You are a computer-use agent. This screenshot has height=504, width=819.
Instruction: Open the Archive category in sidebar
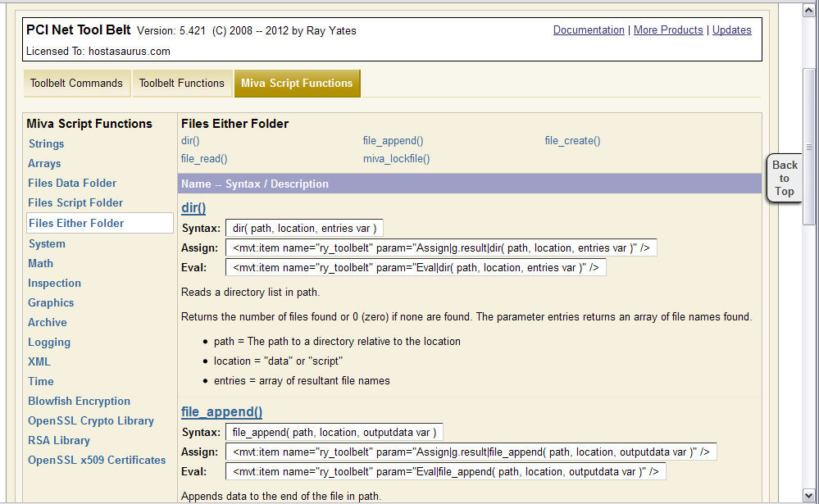(x=48, y=322)
